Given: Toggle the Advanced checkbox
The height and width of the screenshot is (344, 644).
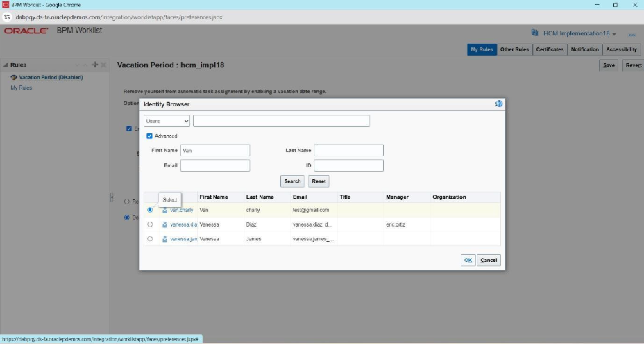Looking at the screenshot, I should pyautogui.click(x=149, y=136).
